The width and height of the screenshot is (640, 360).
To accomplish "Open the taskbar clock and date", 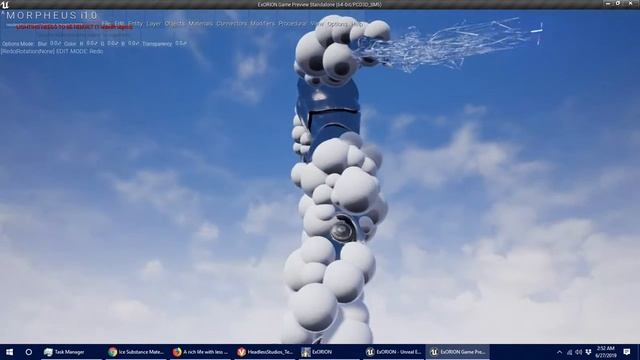I will click(606, 352).
